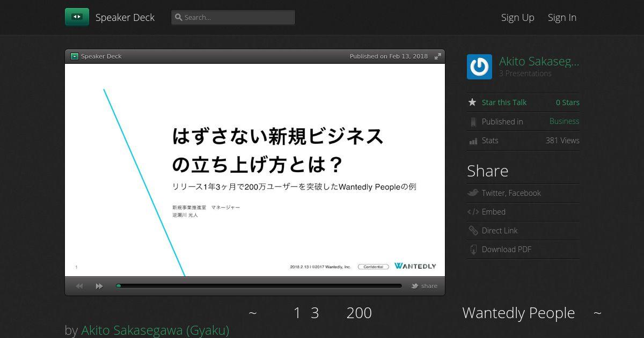This screenshot has width=644, height=338.
Task: Click the '3 Presentations' text
Action: [x=525, y=74]
